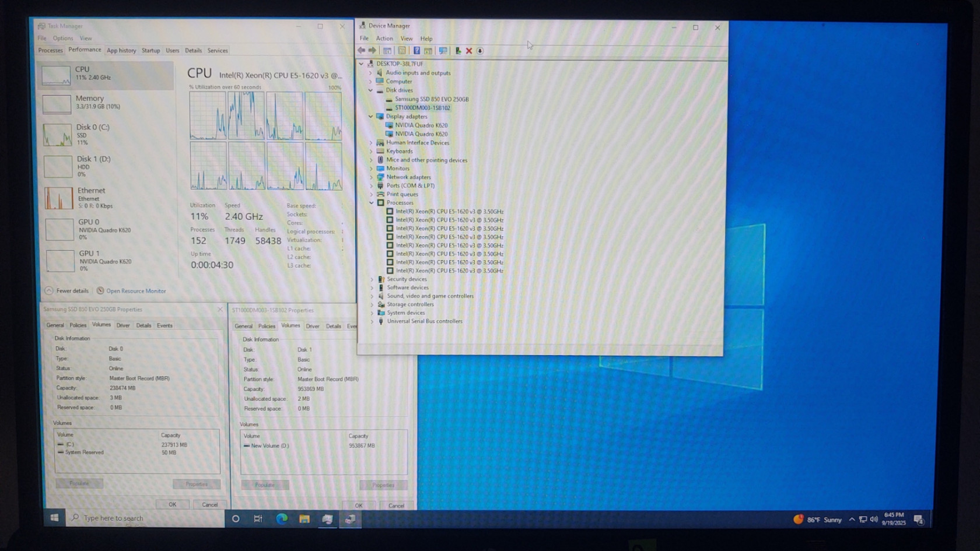The image size is (980, 551).
Task: Click the Help icon in Device Manager toolbar
Action: (416, 51)
